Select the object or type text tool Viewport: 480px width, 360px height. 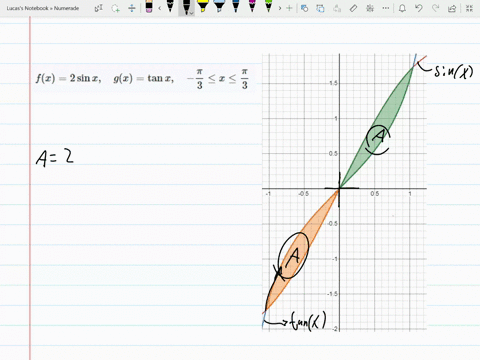point(99,8)
